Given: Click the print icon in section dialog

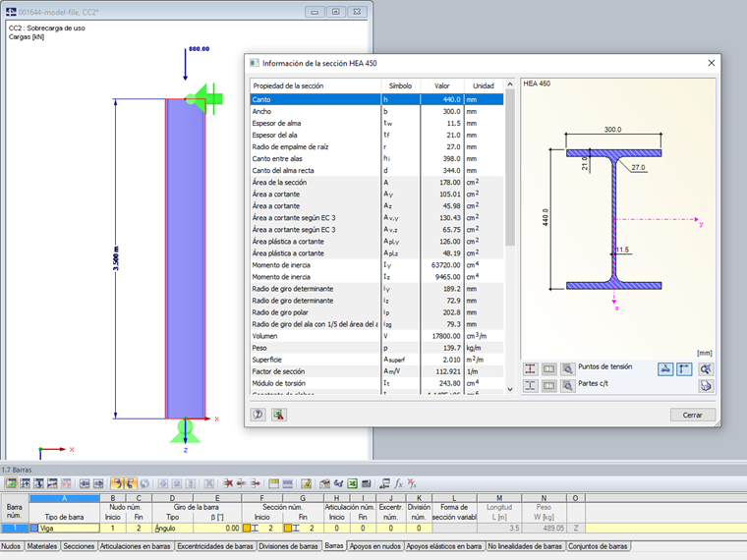Looking at the screenshot, I should coord(706,386).
